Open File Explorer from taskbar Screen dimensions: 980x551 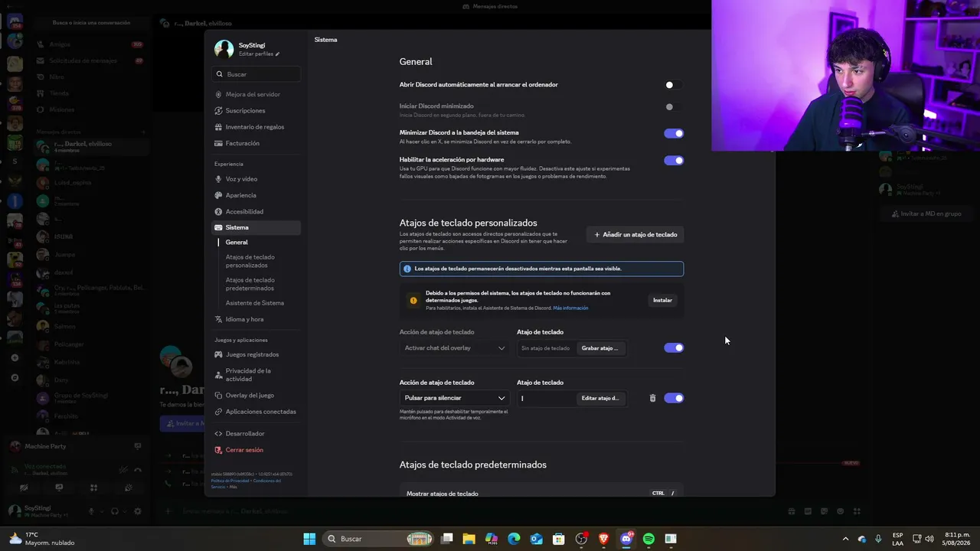(469, 539)
